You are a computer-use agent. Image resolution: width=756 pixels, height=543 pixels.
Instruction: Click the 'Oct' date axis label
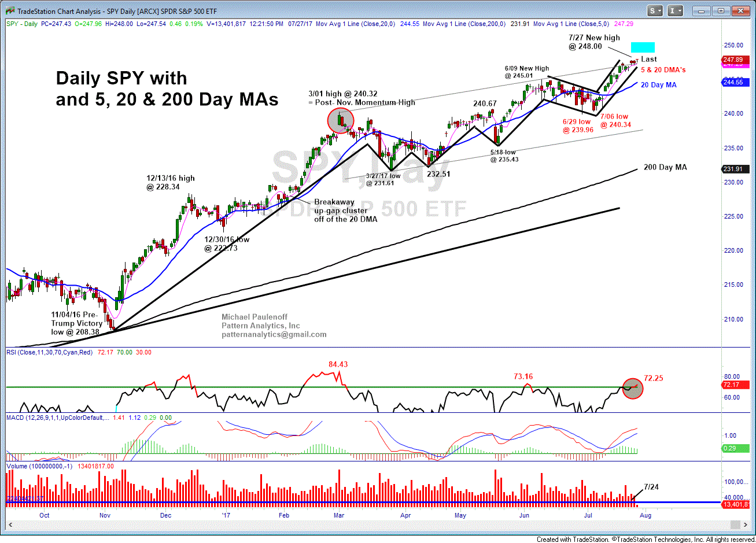(x=44, y=515)
